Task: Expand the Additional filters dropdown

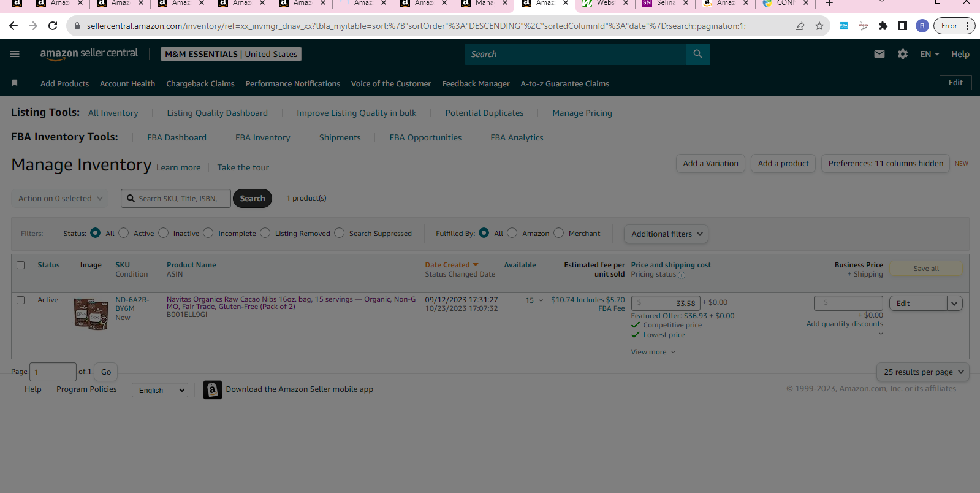Action: click(666, 234)
